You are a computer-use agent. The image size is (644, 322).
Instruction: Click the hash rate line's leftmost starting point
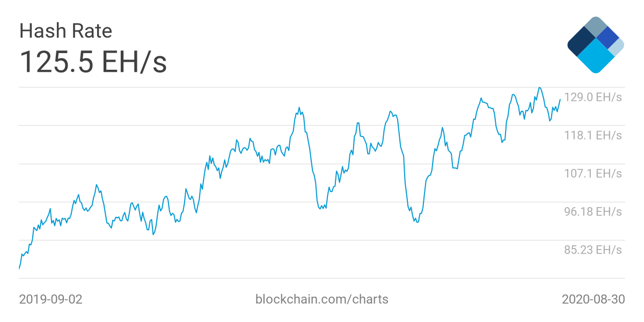click(x=19, y=268)
